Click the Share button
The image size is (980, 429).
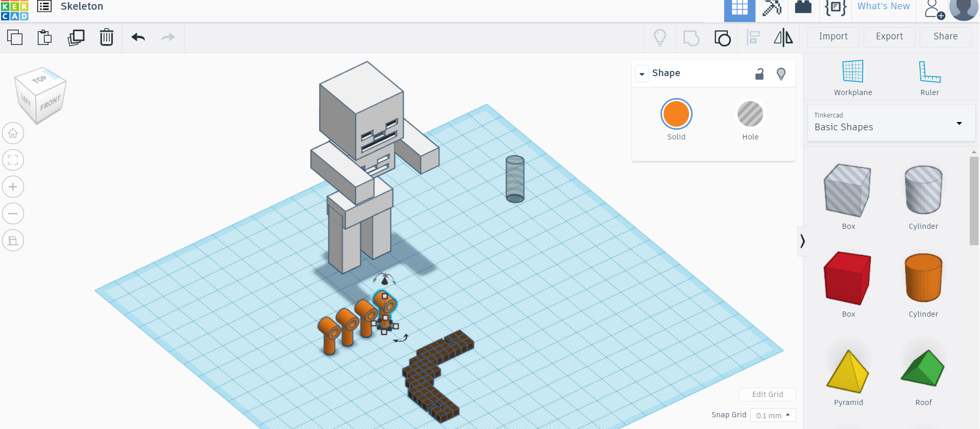pos(945,37)
